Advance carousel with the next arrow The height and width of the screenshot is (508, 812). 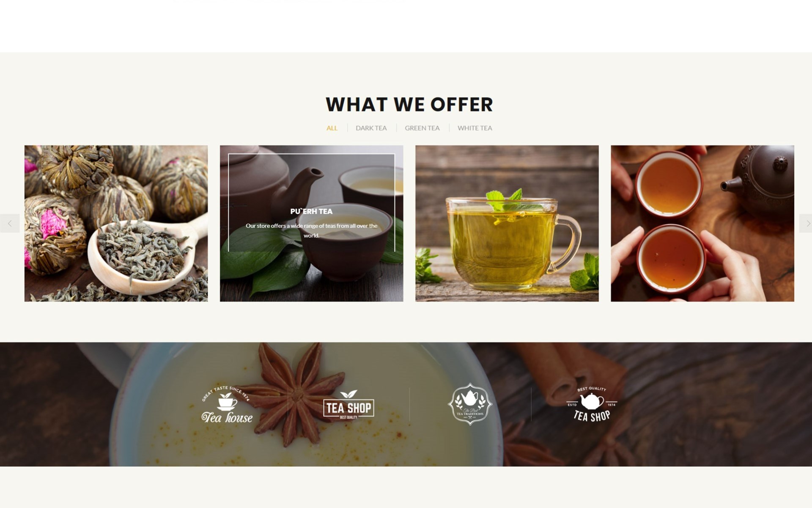806,224
